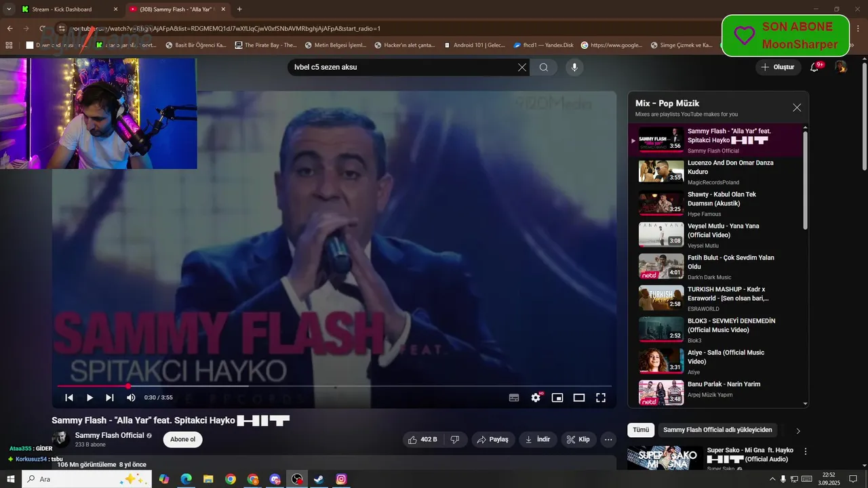The width and height of the screenshot is (868, 488).
Task: Close the Mix - Pop Müzik panel
Action: click(x=797, y=108)
